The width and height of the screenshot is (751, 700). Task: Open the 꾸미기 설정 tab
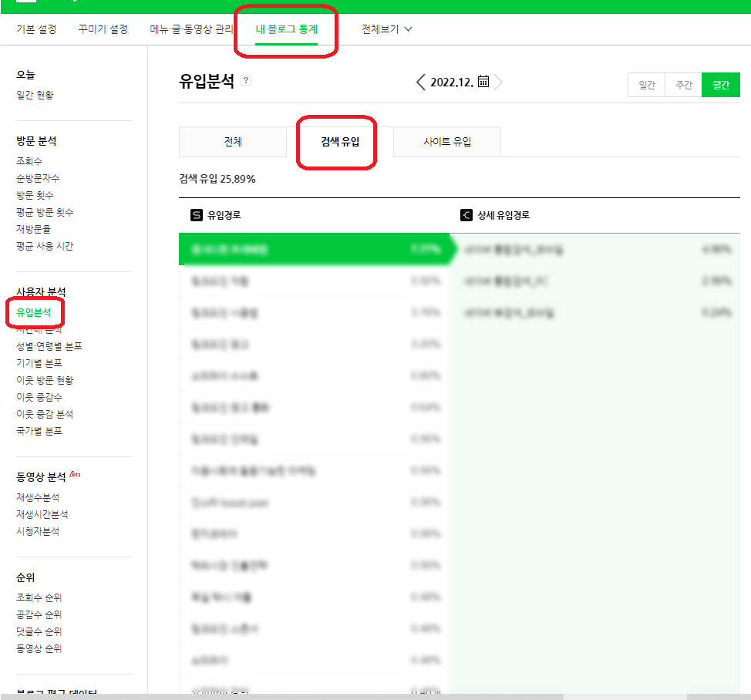click(x=103, y=29)
